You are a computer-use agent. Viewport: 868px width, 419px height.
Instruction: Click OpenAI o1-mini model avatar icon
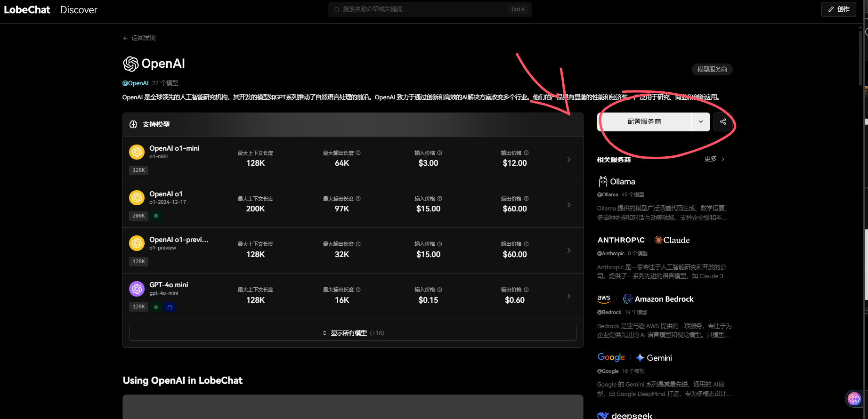click(x=137, y=152)
